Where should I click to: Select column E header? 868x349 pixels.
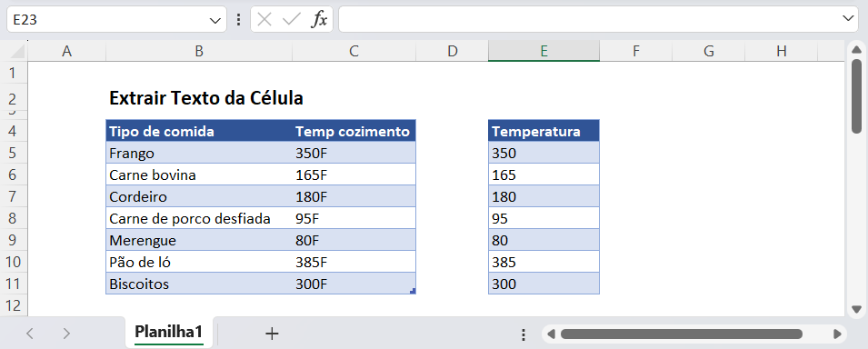544,51
